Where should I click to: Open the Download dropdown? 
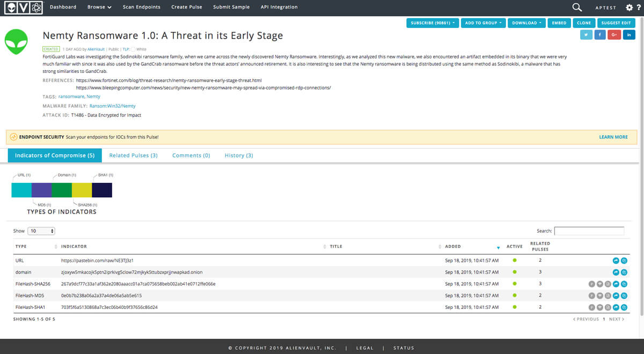click(x=526, y=23)
